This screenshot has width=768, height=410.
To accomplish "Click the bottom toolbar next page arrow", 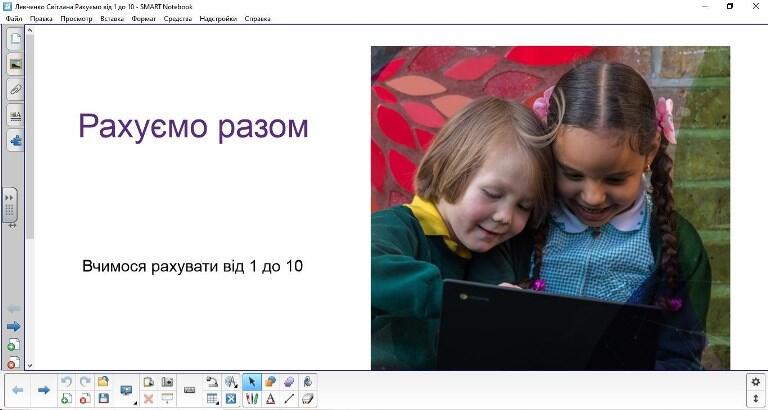I will (x=44, y=390).
